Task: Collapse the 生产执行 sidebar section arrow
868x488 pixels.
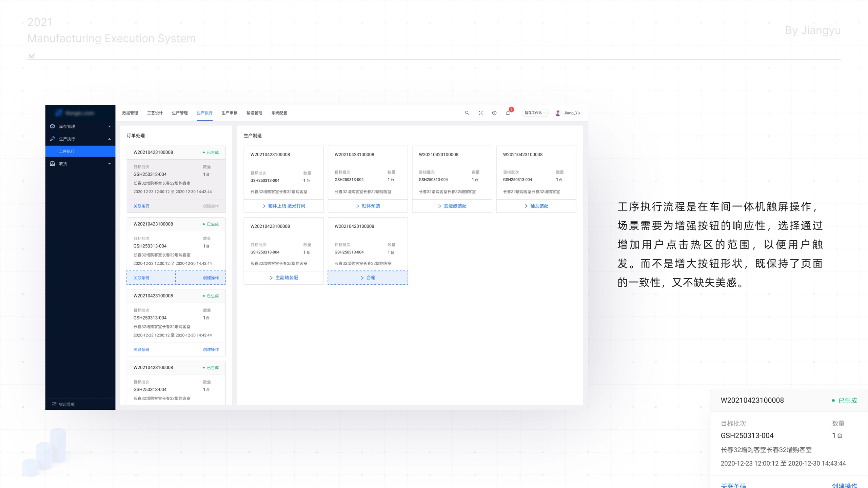Action: 109,139
